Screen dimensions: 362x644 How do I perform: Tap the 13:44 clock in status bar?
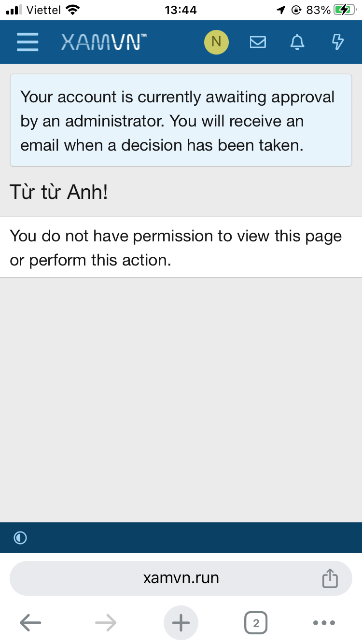point(181,10)
